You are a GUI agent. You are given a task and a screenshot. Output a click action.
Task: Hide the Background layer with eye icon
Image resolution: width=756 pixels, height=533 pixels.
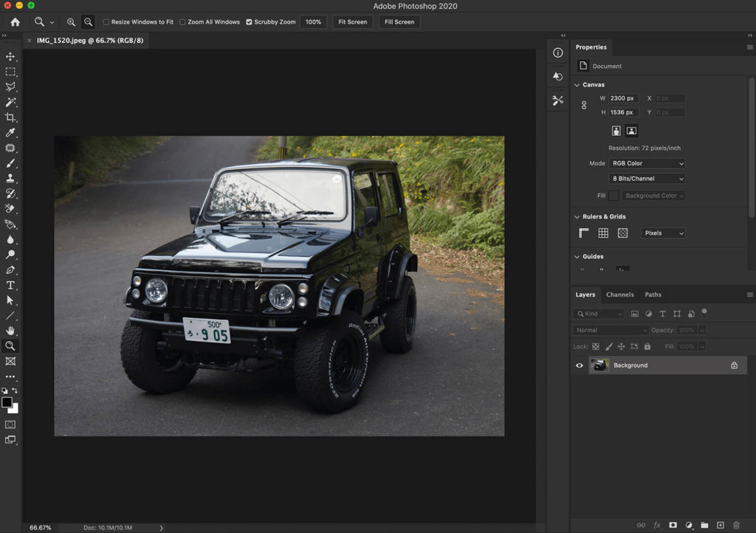580,365
